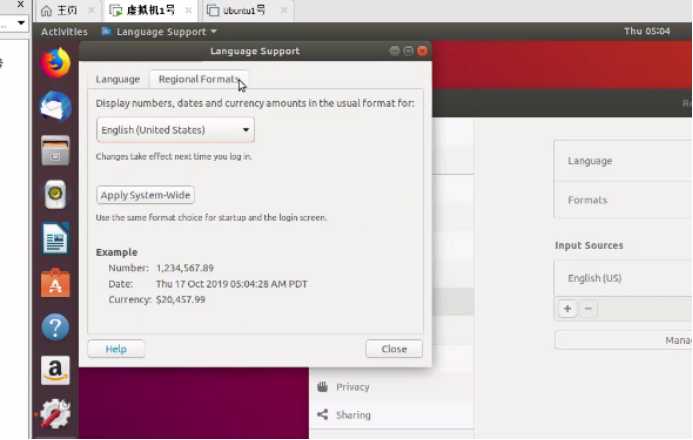693x440 pixels.
Task: Open the Formats row in Settings
Action: coord(623,200)
